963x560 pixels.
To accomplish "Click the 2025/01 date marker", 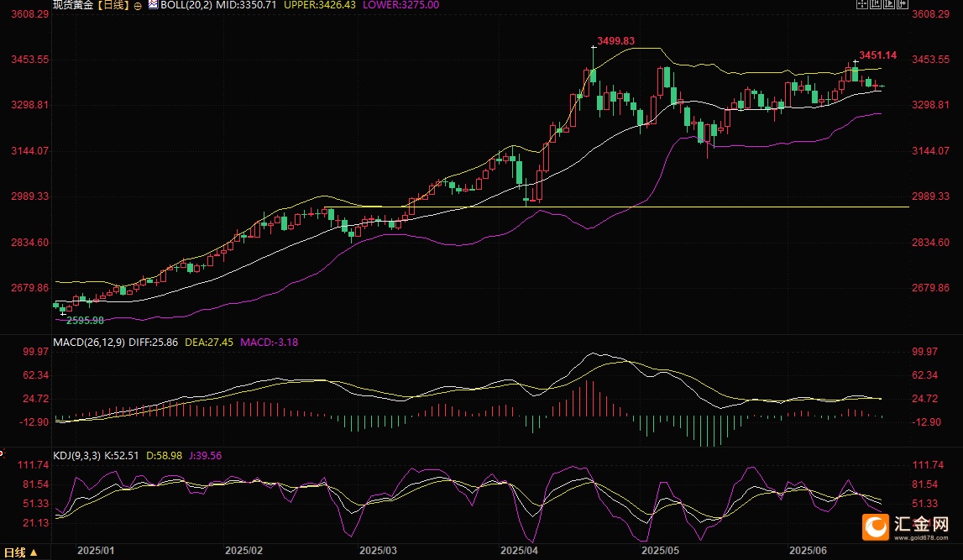I will 96,551.
